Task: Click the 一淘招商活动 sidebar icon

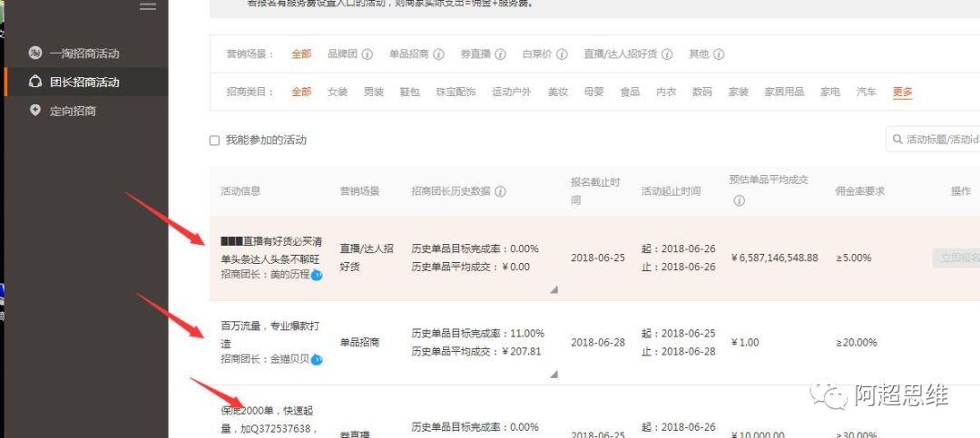Action: coord(35,54)
